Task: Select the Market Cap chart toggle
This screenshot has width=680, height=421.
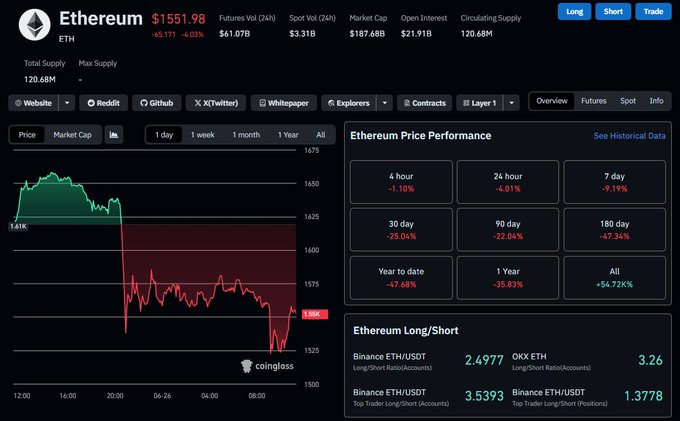Action: click(x=72, y=135)
